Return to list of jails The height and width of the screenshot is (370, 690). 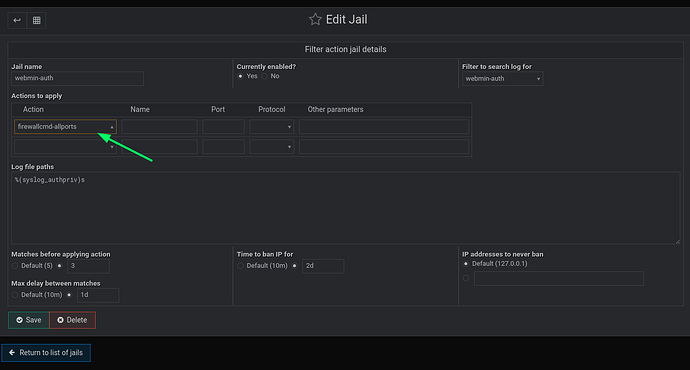(x=46, y=353)
